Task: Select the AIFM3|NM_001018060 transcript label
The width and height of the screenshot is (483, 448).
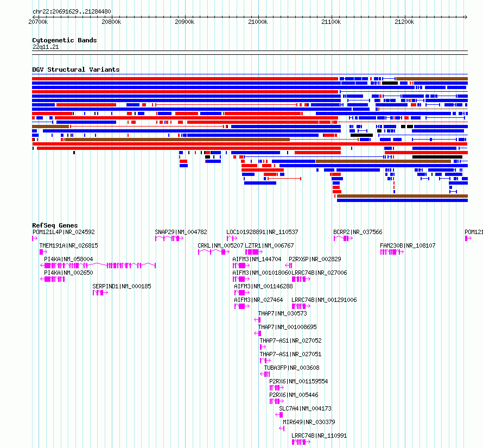Action: coord(262,273)
